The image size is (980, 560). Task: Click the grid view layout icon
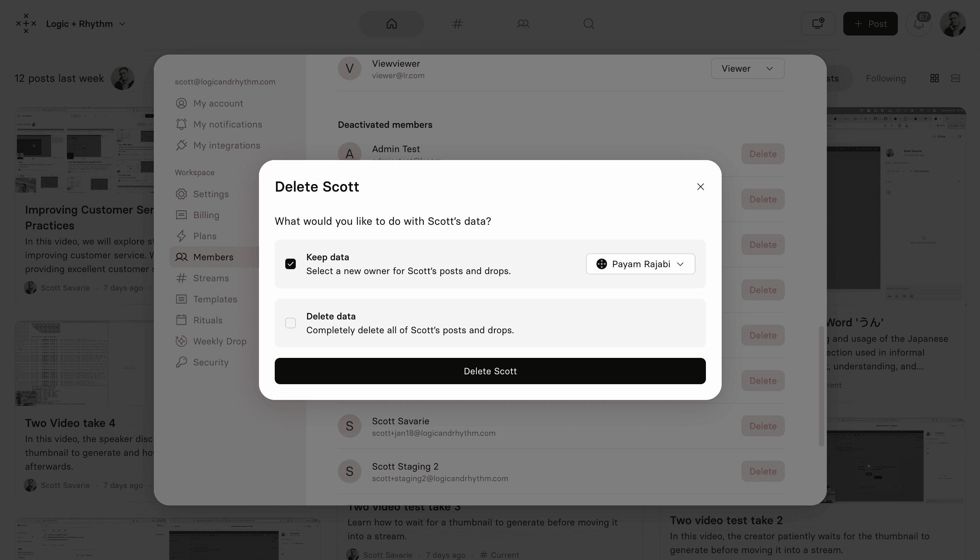[x=935, y=78]
